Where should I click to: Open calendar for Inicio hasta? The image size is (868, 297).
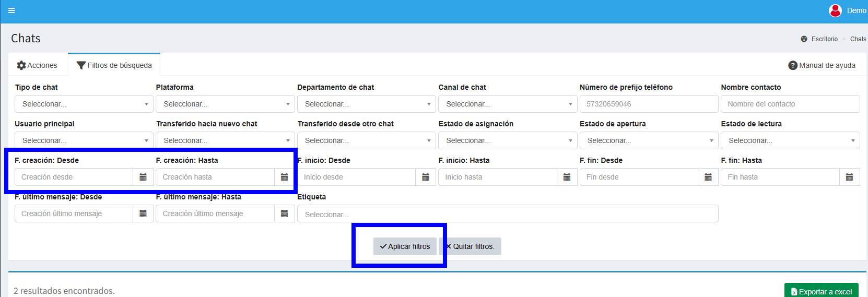pos(567,177)
